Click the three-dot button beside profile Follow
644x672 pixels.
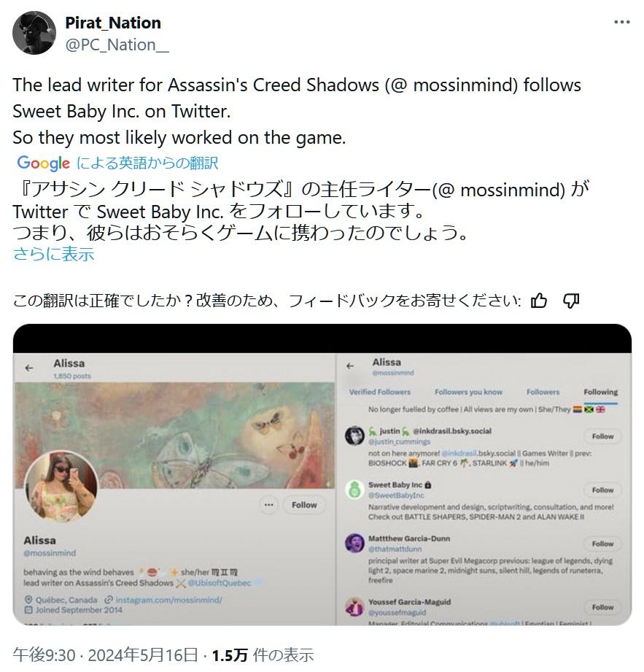tap(268, 505)
